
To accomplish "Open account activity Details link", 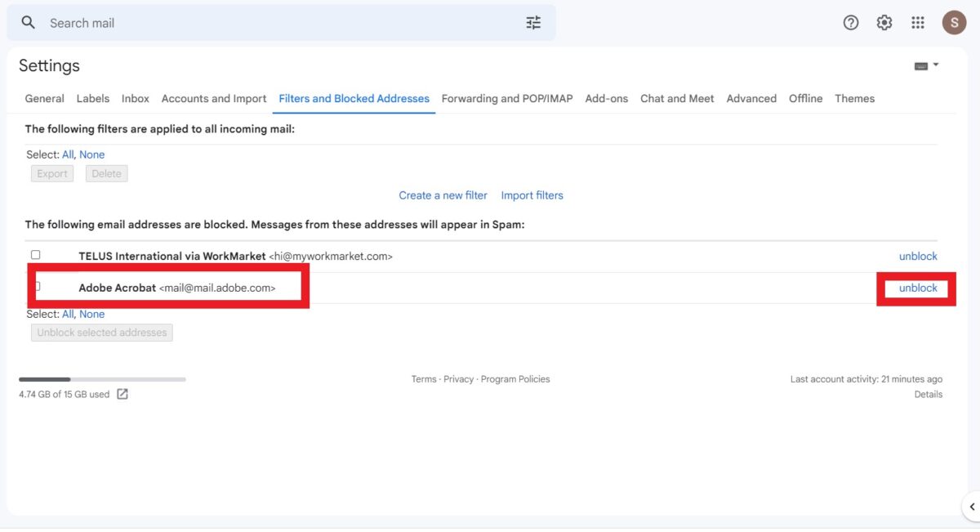I will pyautogui.click(x=929, y=394).
